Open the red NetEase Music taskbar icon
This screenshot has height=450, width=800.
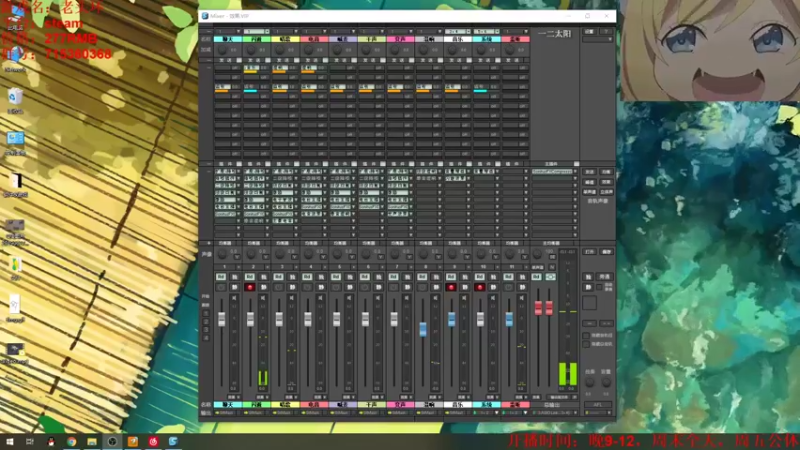pyautogui.click(x=153, y=441)
